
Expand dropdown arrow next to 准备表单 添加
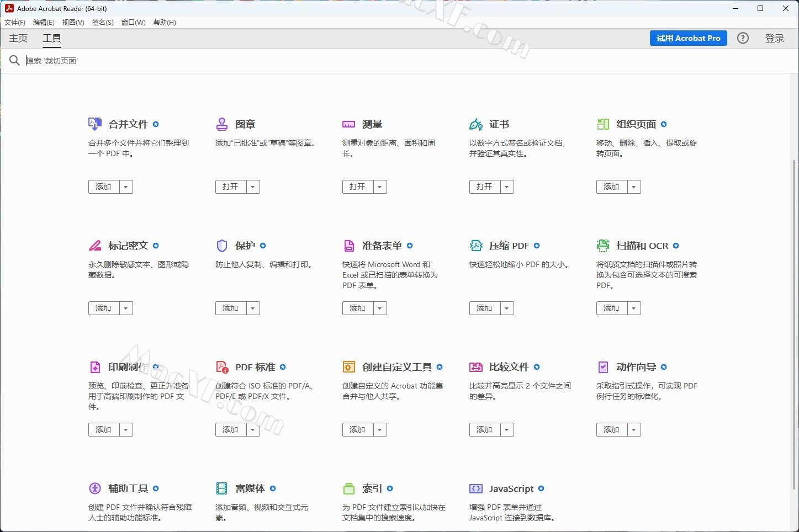380,308
